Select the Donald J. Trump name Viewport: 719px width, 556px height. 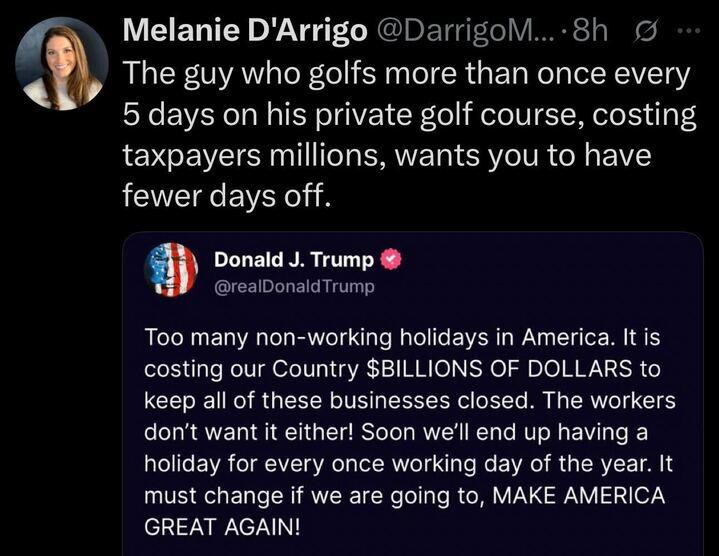294,260
